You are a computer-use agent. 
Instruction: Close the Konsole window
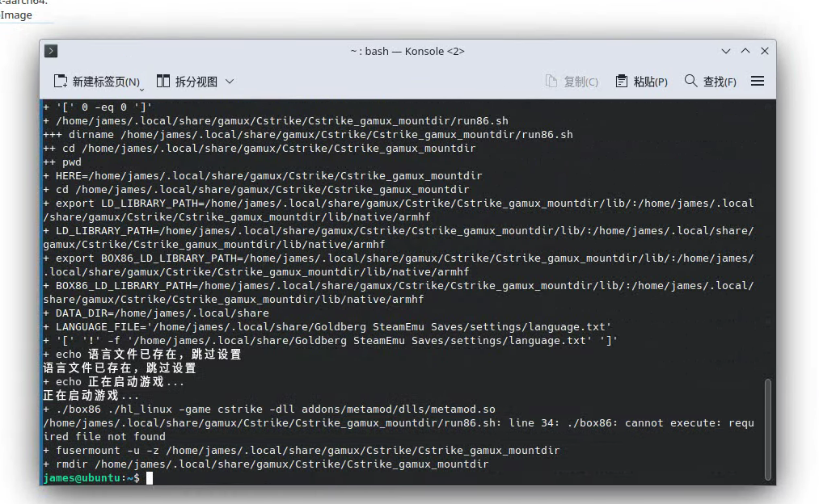pyautogui.click(x=765, y=51)
